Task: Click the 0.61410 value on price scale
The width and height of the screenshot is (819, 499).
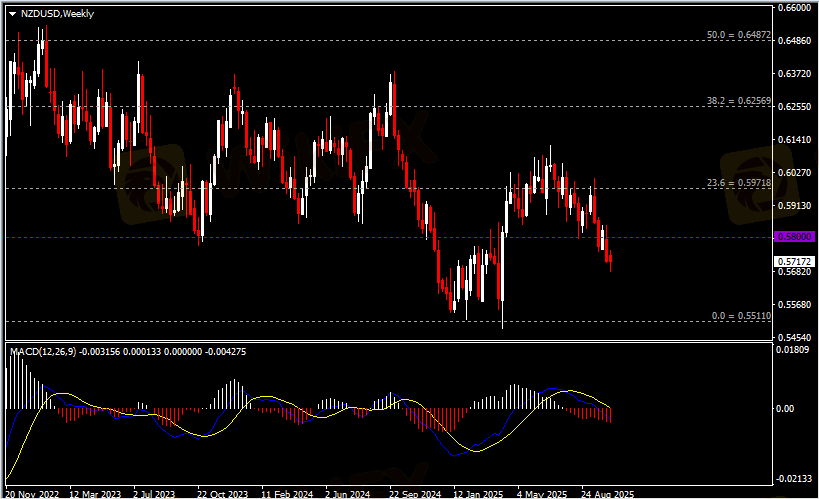Action: [795, 140]
